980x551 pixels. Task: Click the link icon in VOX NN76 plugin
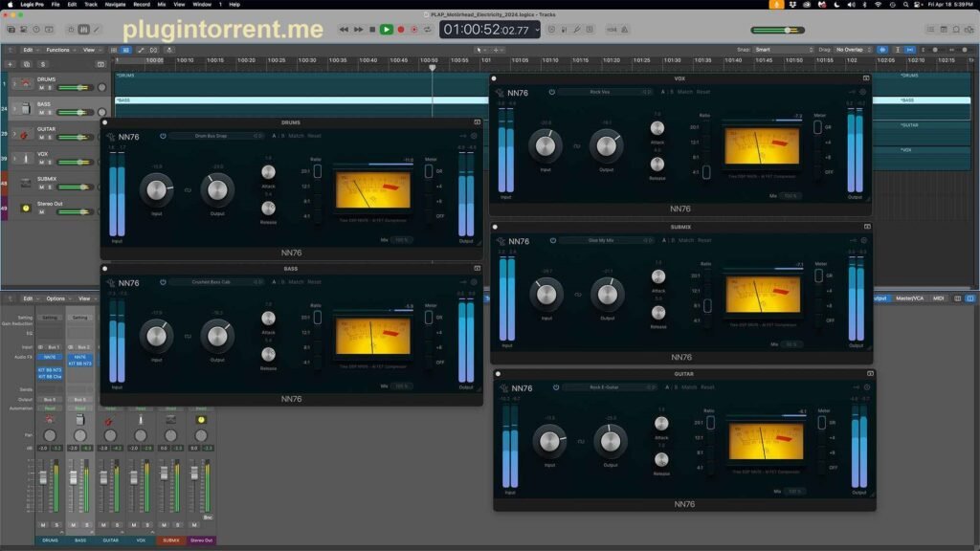tap(577, 146)
